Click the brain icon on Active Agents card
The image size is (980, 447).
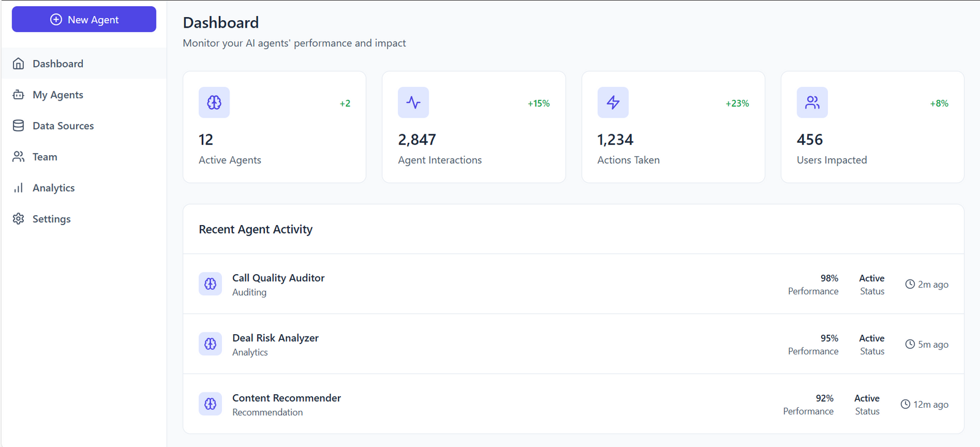point(214,102)
